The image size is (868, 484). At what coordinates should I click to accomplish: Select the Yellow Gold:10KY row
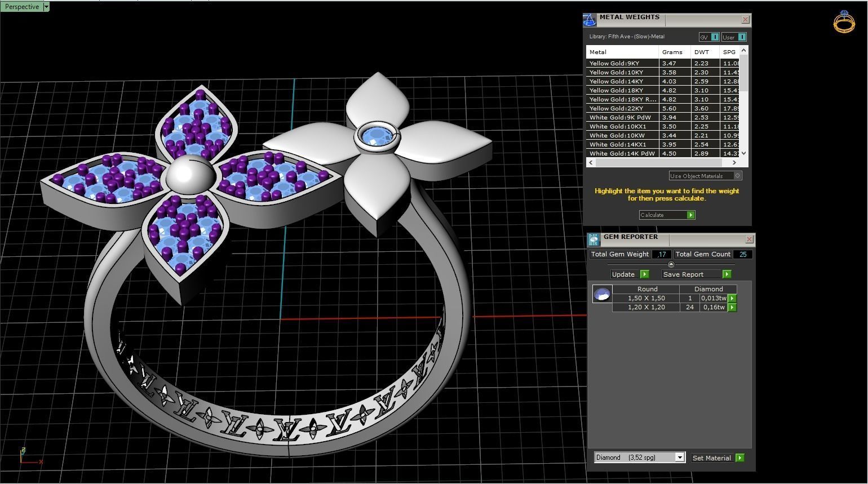(663, 72)
